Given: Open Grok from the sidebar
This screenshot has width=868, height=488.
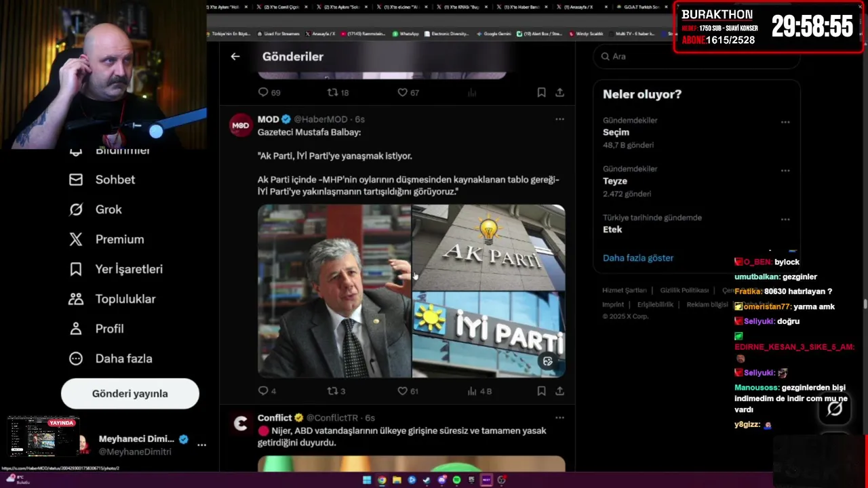Looking at the screenshot, I should [x=96, y=209].
